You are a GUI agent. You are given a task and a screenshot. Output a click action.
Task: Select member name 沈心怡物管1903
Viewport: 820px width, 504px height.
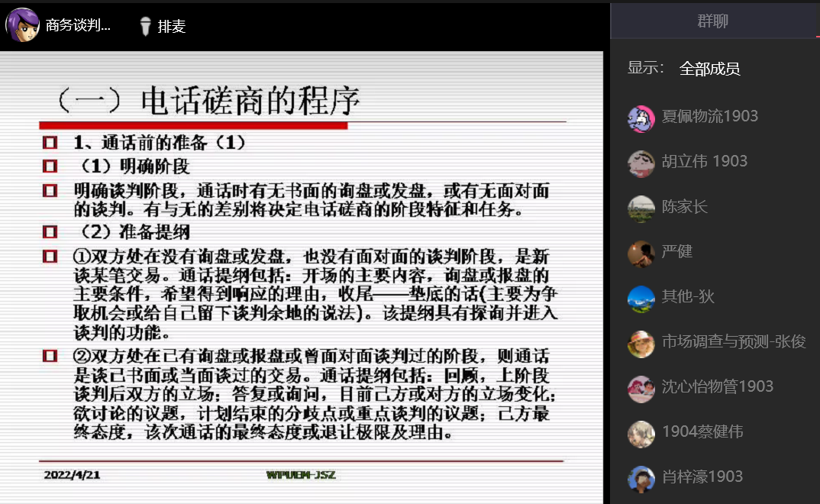coord(717,387)
